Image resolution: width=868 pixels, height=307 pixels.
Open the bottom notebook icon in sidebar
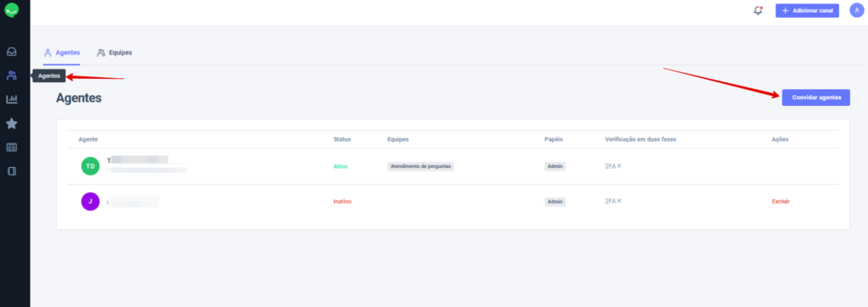coord(12,171)
